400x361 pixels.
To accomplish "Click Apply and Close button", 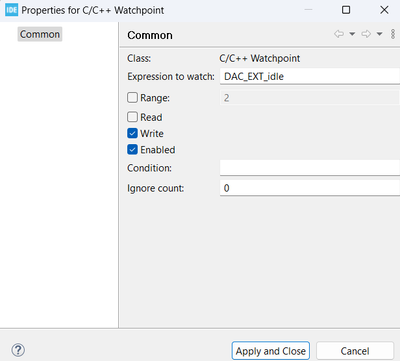I will 271,351.
